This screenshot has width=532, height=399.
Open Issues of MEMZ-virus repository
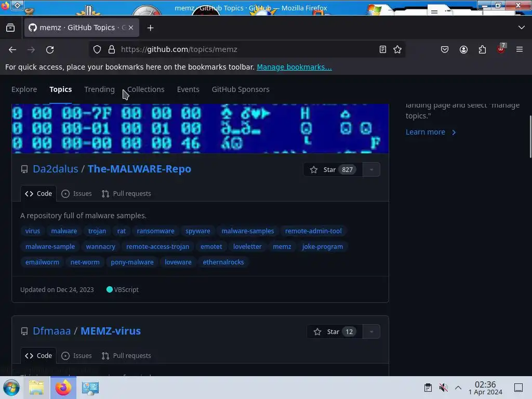coord(77,356)
